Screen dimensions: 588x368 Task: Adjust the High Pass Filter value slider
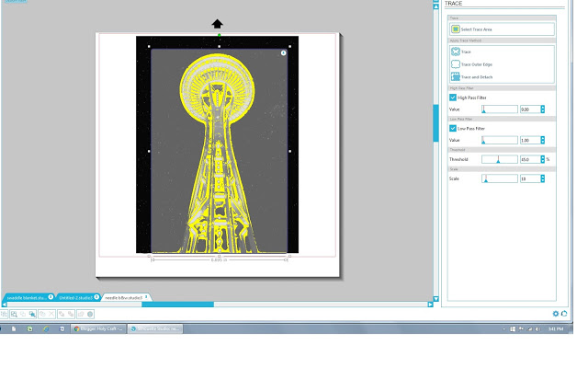click(x=500, y=109)
